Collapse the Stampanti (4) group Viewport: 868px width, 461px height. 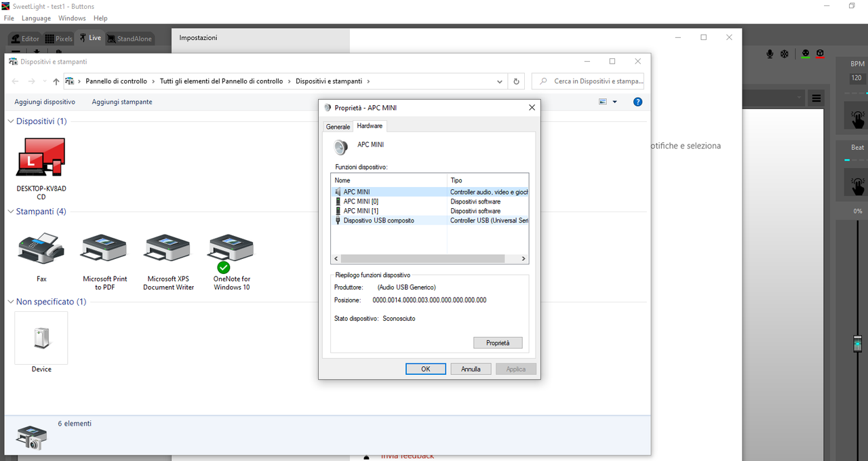click(x=11, y=212)
